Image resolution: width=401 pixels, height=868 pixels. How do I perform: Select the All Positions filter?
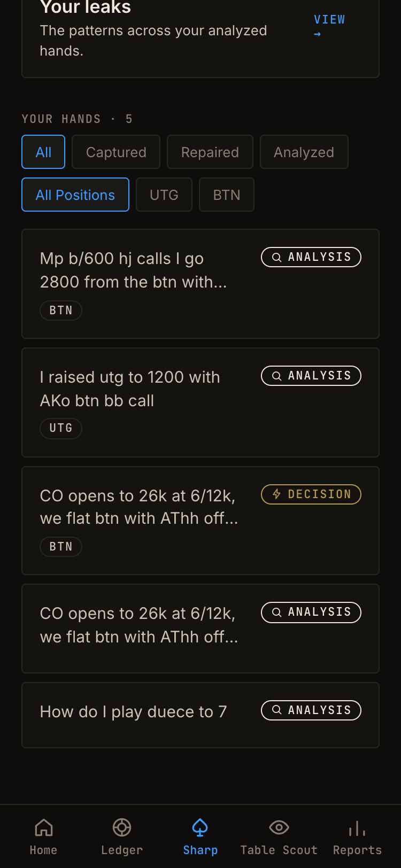pyautogui.click(x=75, y=195)
